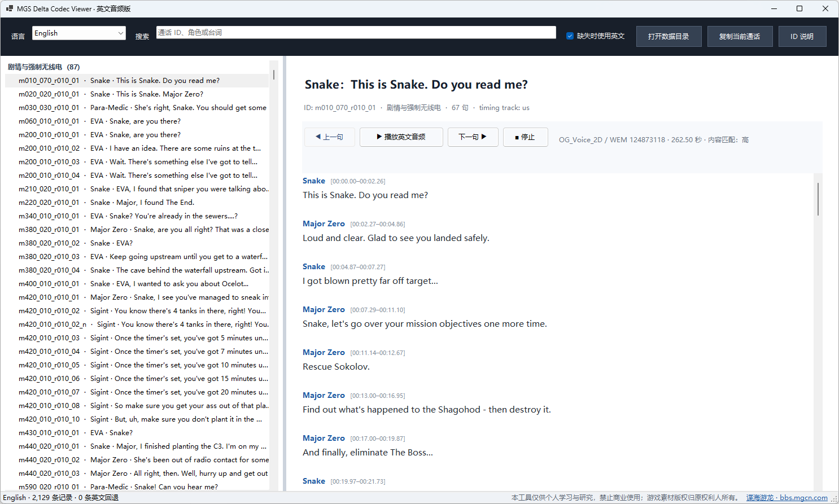Click the 'timing track: us' label
Screen dimensions: 839x504
pos(504,108)
